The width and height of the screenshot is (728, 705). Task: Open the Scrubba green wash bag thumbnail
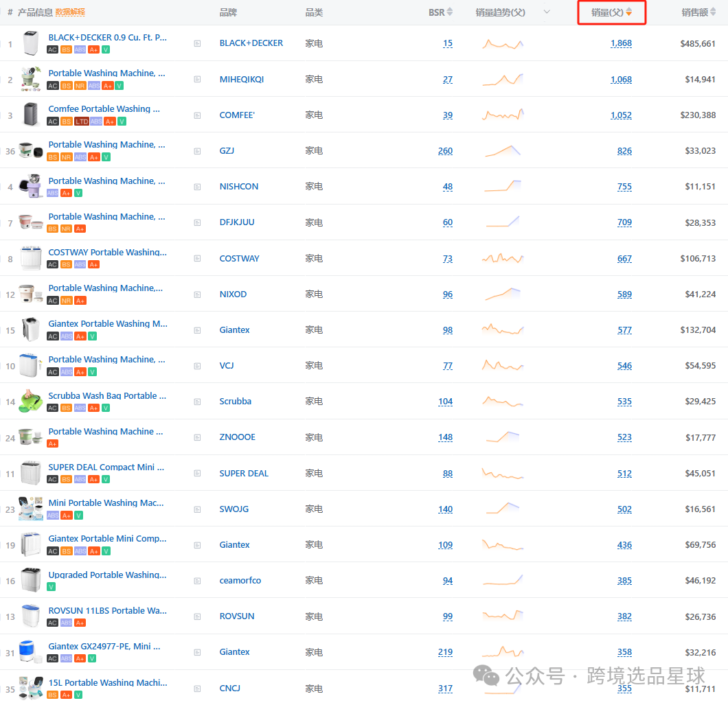(31, 402)
